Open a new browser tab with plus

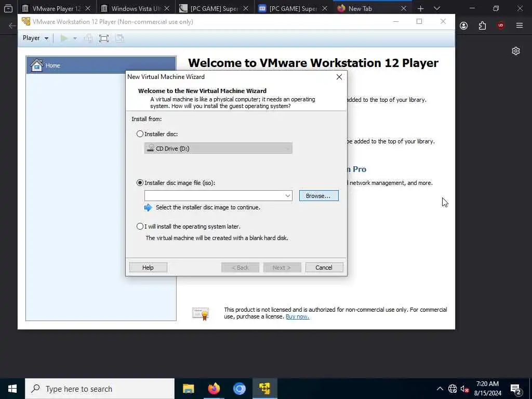point(420,8)
